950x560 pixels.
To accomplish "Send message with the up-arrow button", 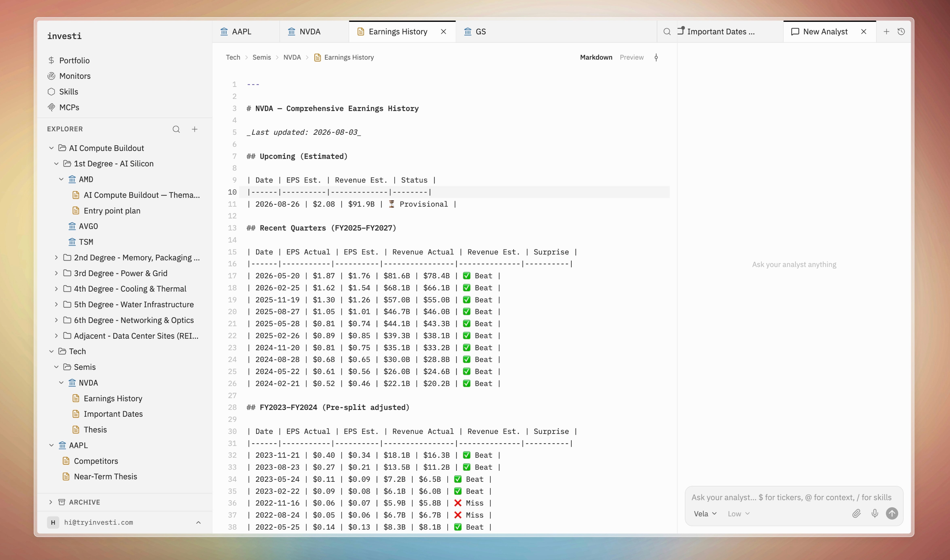I will [892, 513].
